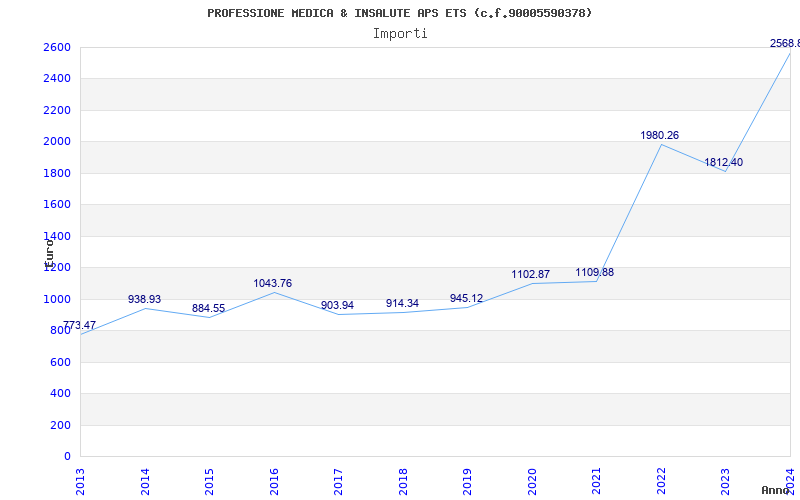Select the 903.94 data label
The width and height of the screenshot is (800, 500).
point(337,306)
